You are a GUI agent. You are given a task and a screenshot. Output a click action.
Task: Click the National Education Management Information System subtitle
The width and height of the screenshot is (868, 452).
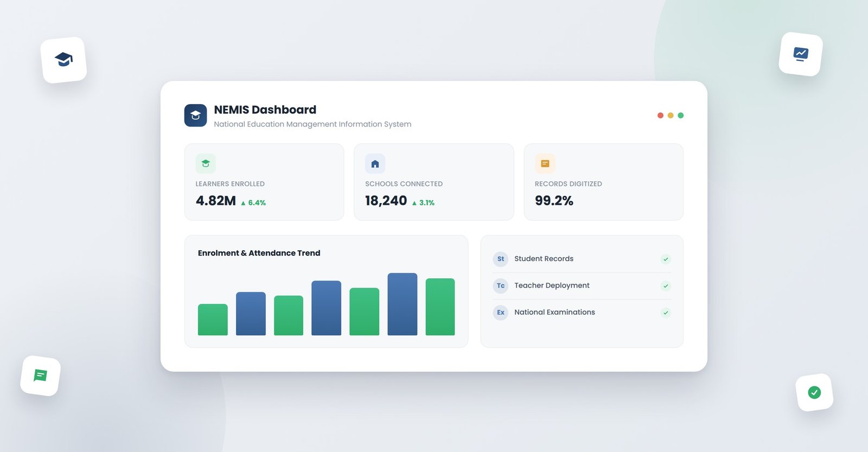click(x=312, y=124)
